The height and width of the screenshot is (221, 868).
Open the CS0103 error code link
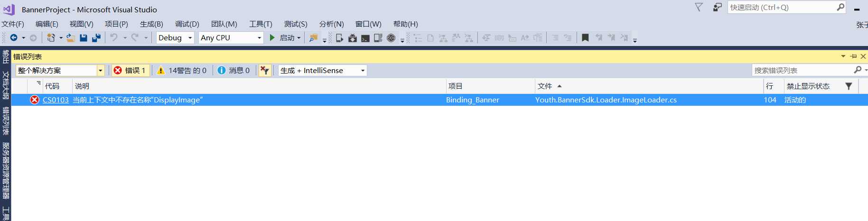coord(56,100)
